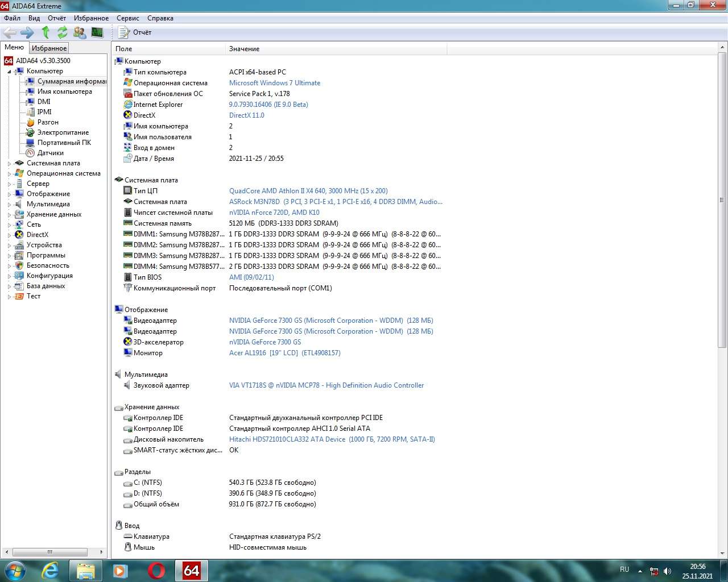Open the users toolbar icon
The height and width of the screenshot is (582, 728).
[x=80, y=32]
